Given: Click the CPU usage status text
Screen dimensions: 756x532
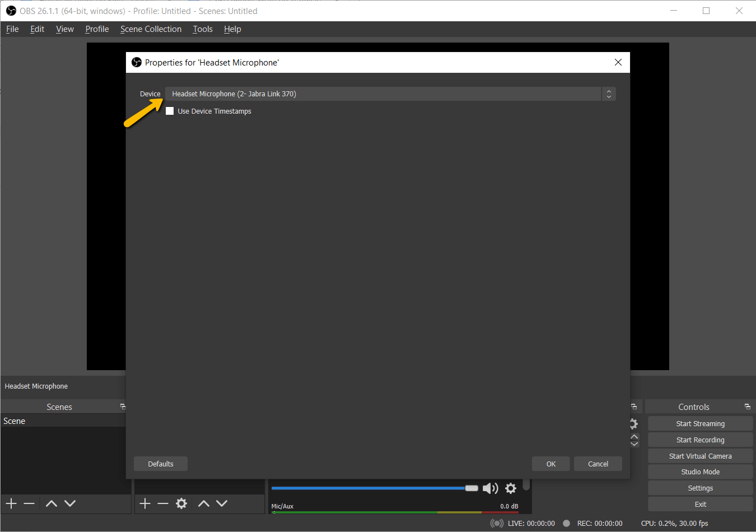Looking at the screenshot, I should (675, 523).
